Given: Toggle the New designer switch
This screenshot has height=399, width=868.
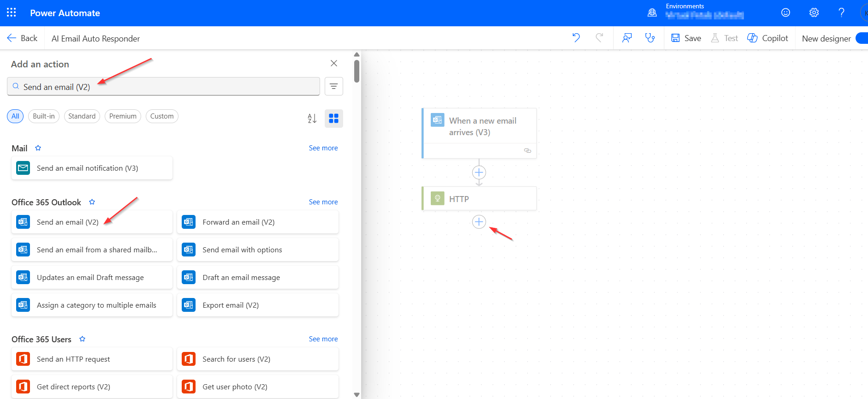Looking at the screenshot, I should [862, 38].
